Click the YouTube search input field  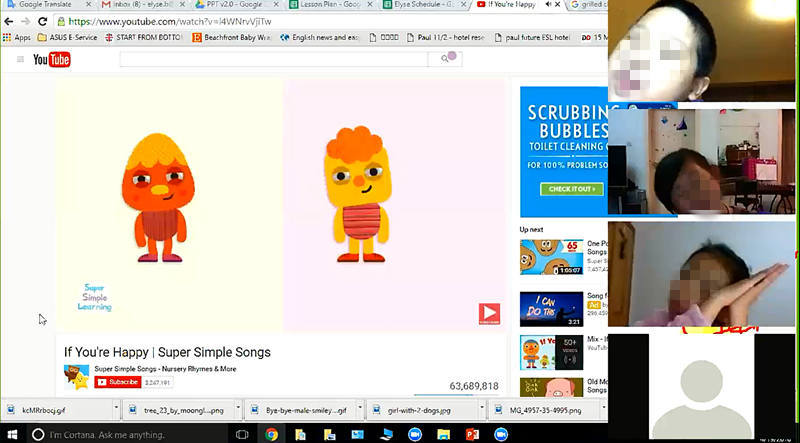pyautogui.click(x=274, y=59)
